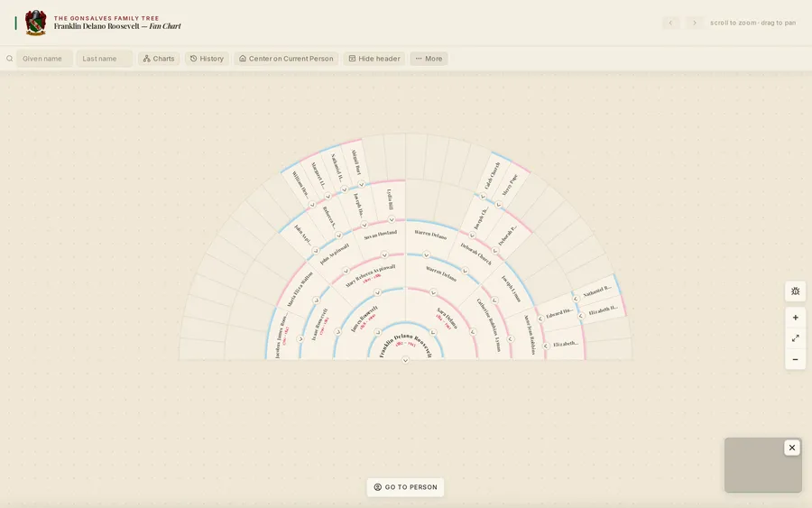Expand the Joseph Lyman chevron

494,300
